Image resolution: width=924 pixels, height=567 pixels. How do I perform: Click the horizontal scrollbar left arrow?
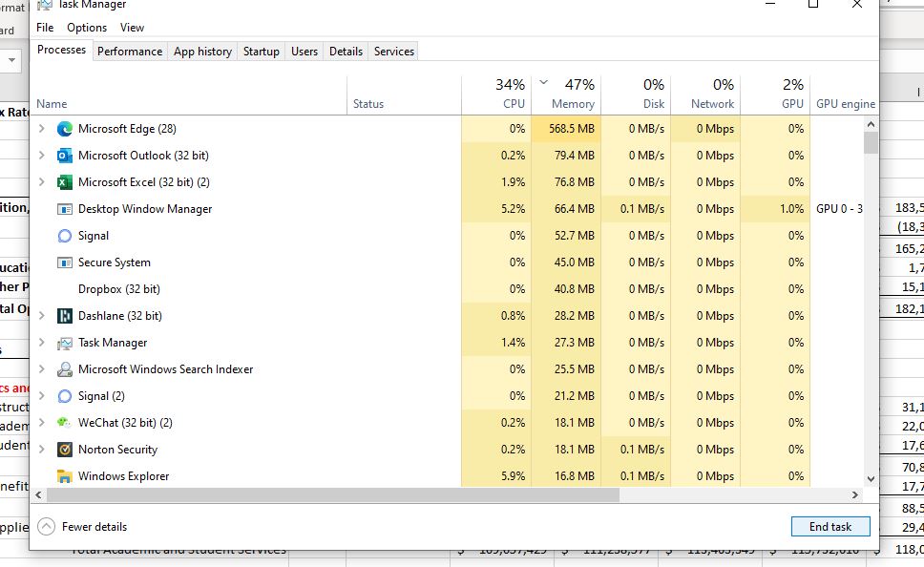pos(38,495)
